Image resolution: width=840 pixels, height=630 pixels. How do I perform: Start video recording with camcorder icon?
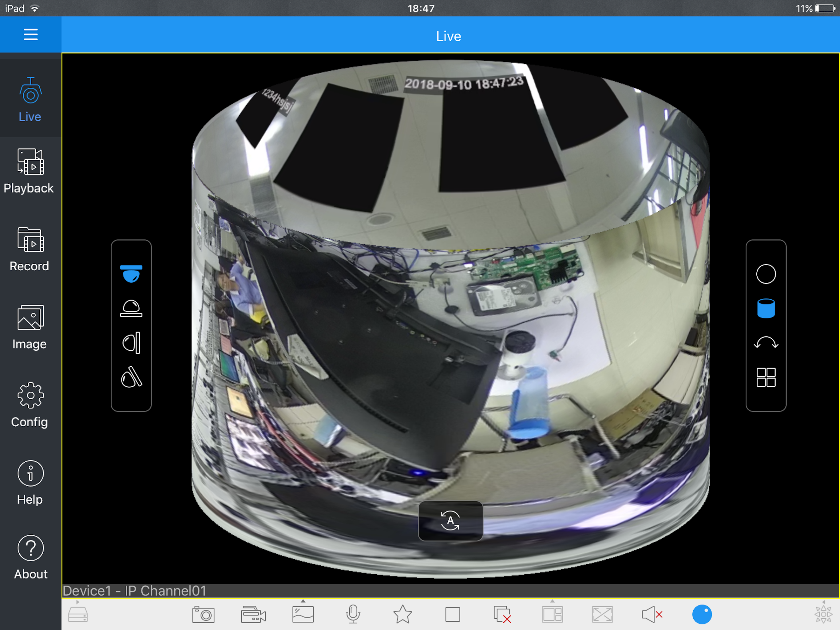pyautogui.click(x=253, y=614)
